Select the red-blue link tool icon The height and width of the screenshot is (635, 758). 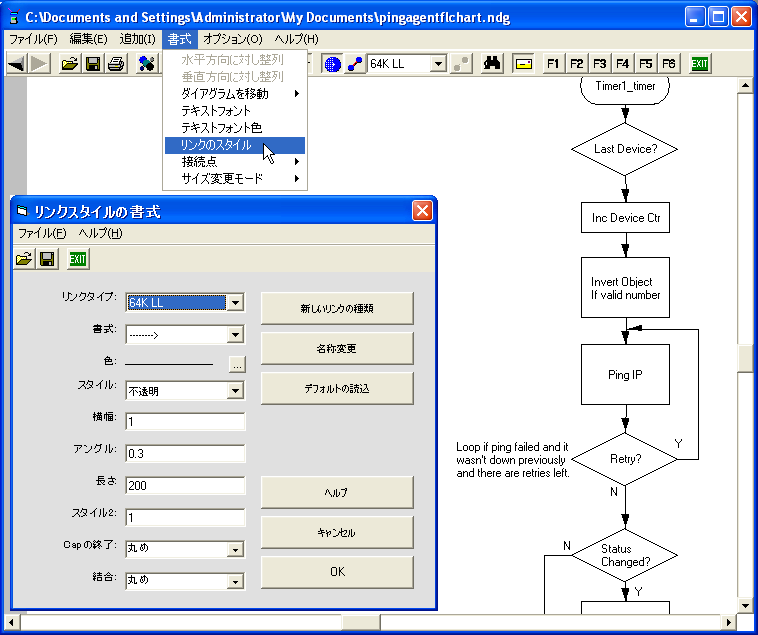(x=355, y=63)
